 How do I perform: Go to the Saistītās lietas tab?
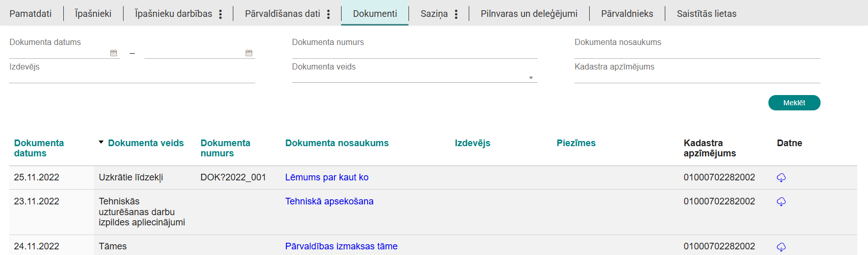[x=706, y=14]
